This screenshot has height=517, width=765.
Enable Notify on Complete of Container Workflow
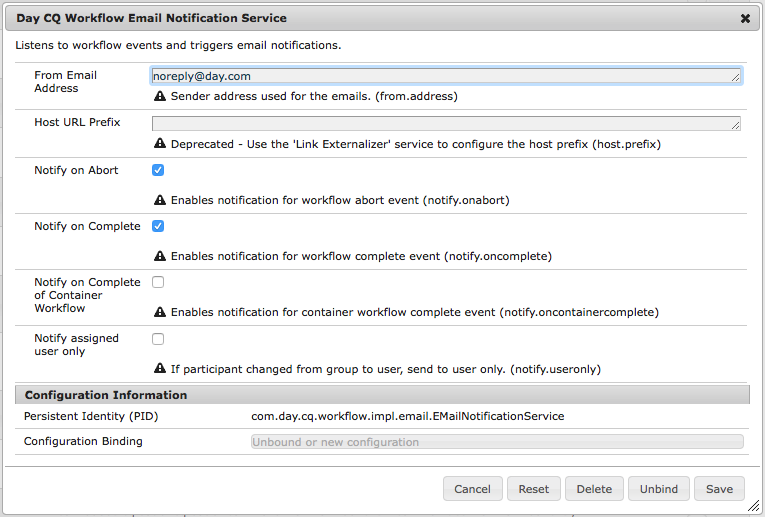pyautogui.click(x=158, y=283)
